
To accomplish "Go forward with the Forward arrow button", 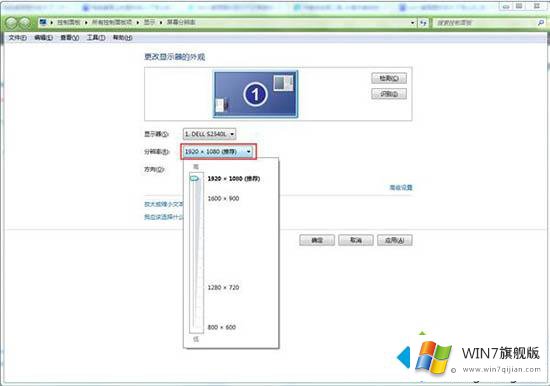I will coord(25,23).
